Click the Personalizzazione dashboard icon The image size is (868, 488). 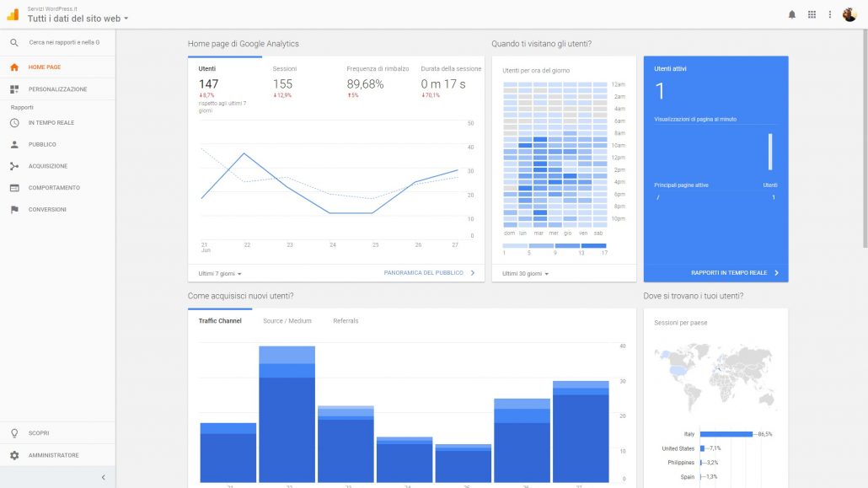[x=14, y=89]
